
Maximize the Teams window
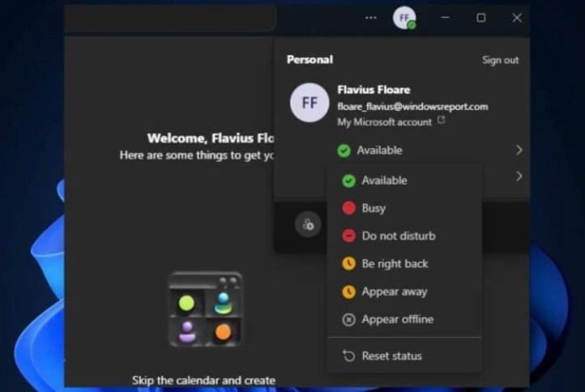click(x=481, y=18)
